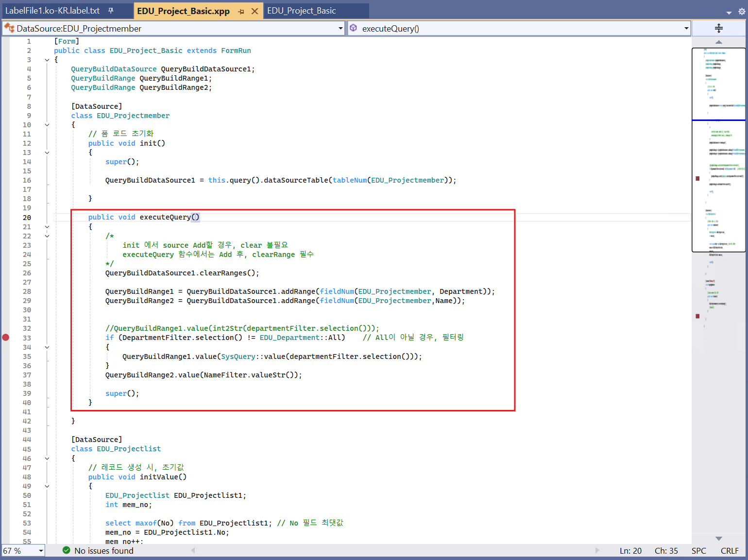The height and width of the screenshot is (560, 748).
Task: Click the editor split-window button
Action: (719, 28)
